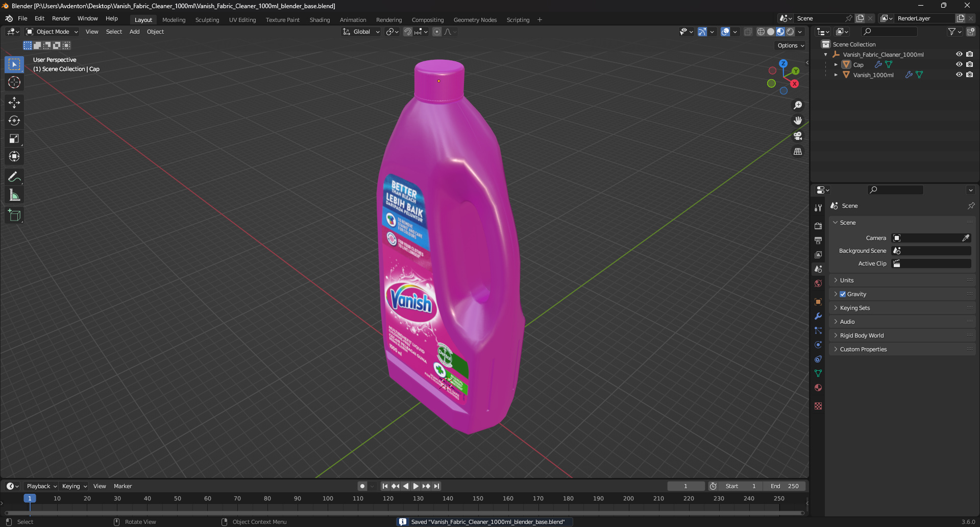Select the Measure tool
This screenshot has width=980, height=527.
(x=14, y=195)
